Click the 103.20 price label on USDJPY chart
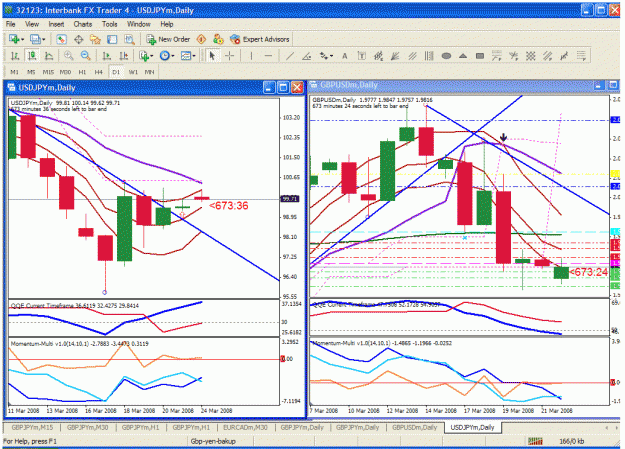 [291, 118]
